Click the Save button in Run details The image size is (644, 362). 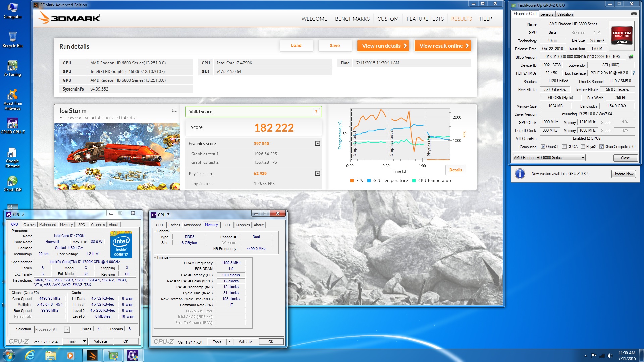coord(335,46)
